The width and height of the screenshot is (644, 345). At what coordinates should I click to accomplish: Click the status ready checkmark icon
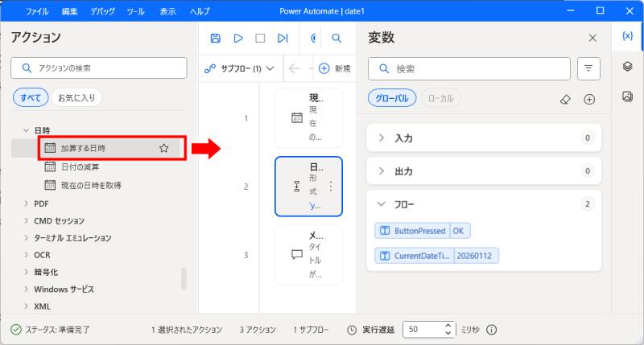[16, 330]
